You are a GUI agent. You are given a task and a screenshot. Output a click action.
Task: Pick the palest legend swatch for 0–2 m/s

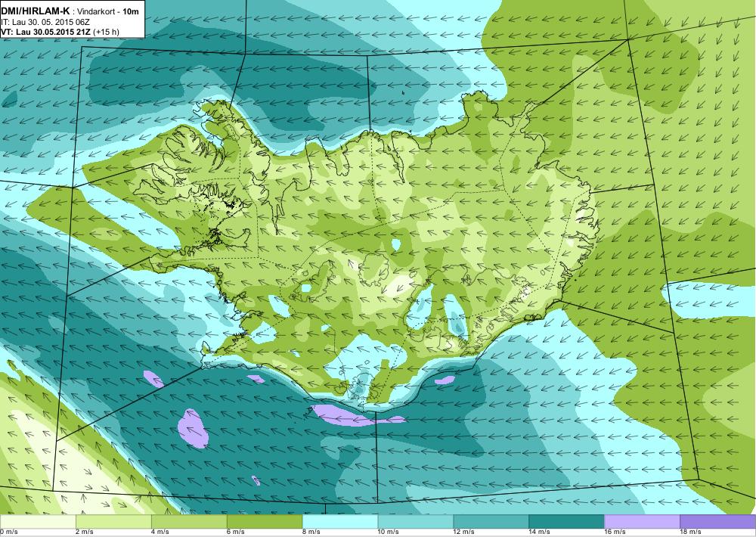[38, 522]
